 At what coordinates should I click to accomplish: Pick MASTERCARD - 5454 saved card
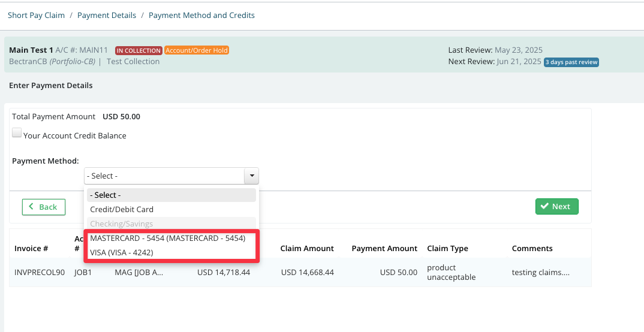[171, 238]
